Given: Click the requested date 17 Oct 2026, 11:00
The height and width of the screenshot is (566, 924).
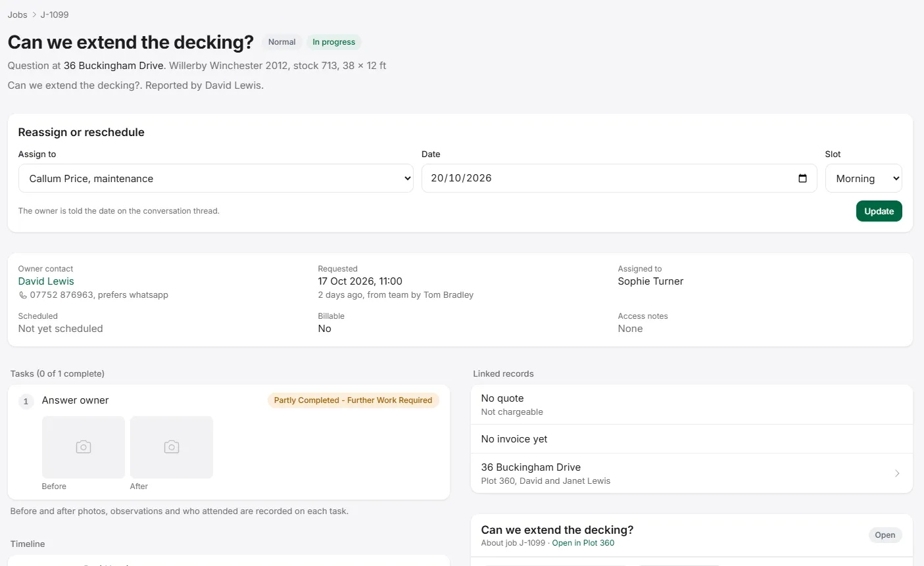Looking at the screenshot, I should tap(360, 281).
